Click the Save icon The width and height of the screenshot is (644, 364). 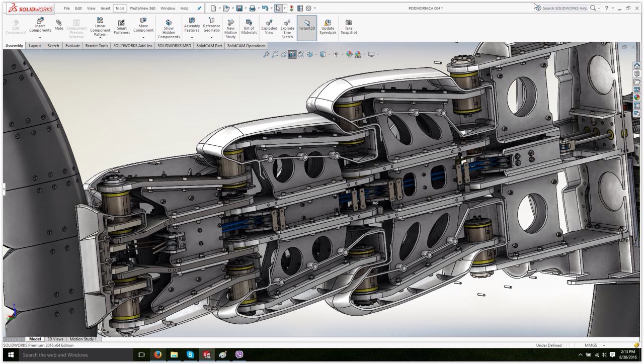point(239,8)
